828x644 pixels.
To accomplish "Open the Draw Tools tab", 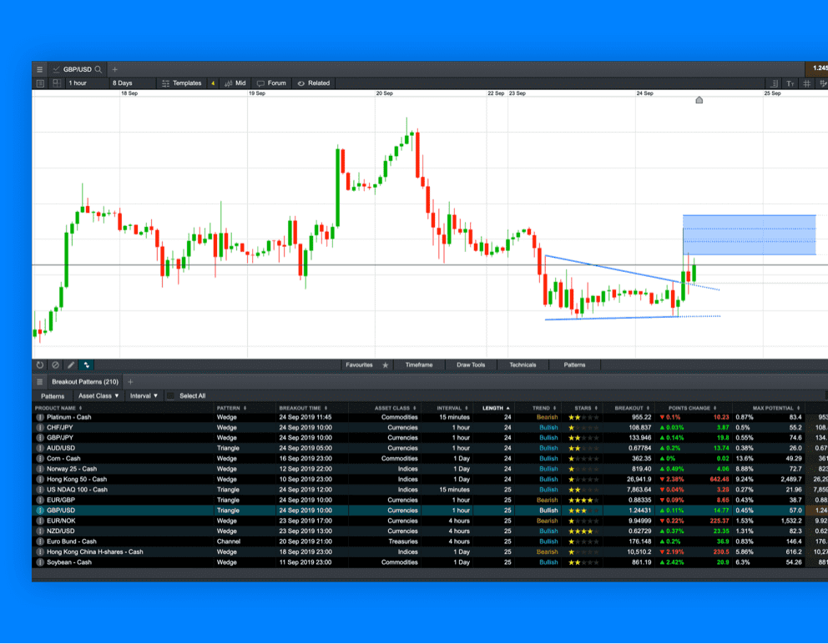I will coord(471,365).
